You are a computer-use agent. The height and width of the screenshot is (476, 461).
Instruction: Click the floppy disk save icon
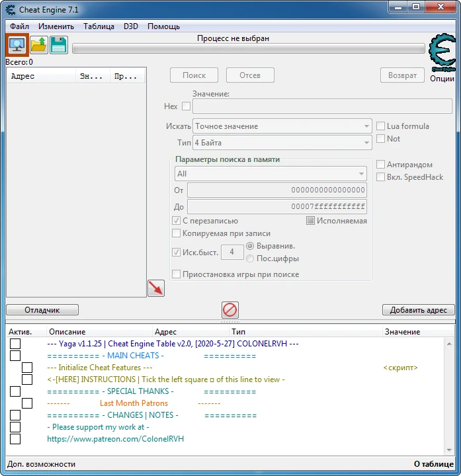59,45
